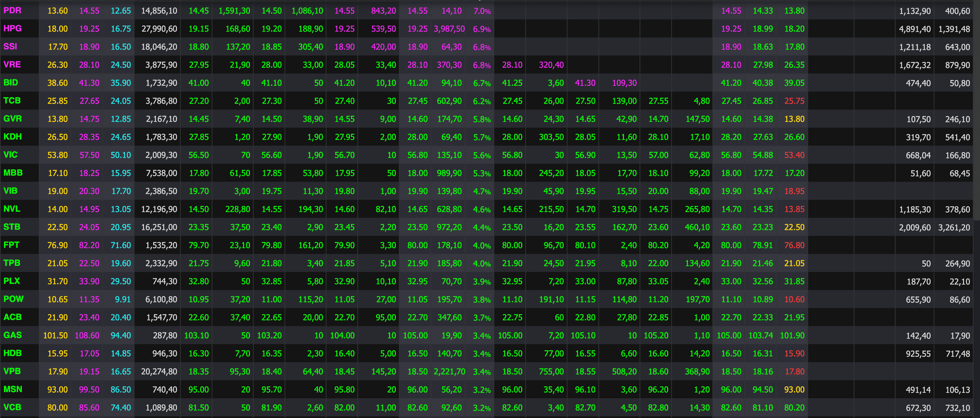The width and height of the screenshot is (980, 418).
Task: Select the VIC ticker symbol
Action: point(10,155)
